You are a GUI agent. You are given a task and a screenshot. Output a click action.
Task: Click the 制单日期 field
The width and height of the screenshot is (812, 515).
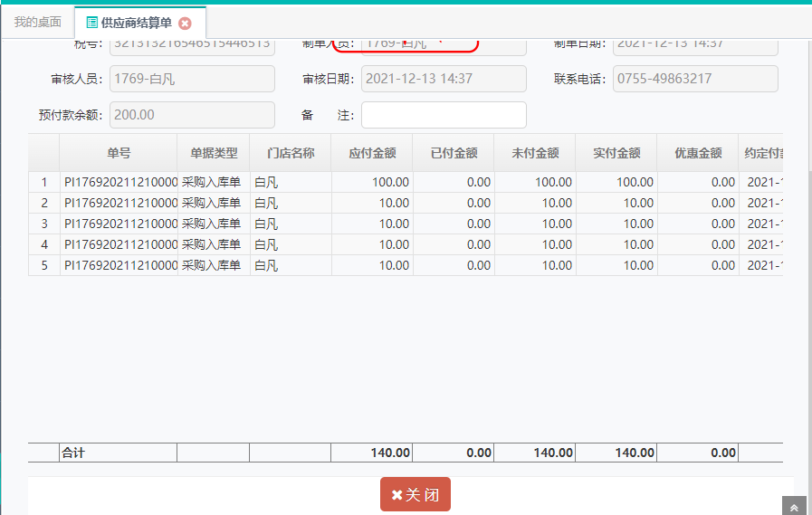coord(695,43)
